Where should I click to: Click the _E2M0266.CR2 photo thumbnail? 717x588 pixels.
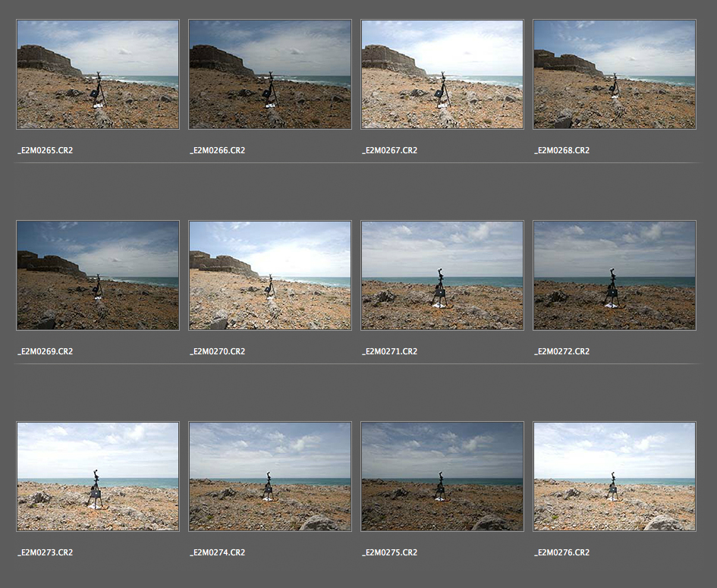point(270,74)
